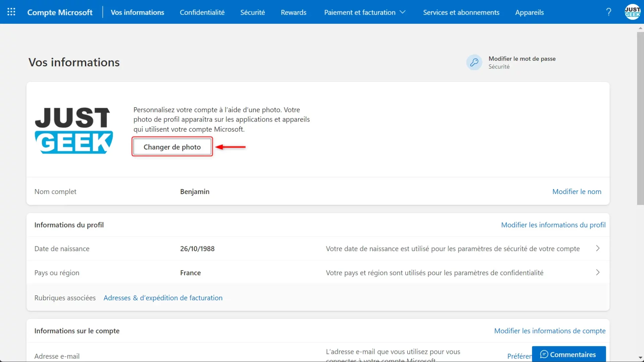
Task: Open the Confidentialité tab
Action: click(x=202, y=12)
